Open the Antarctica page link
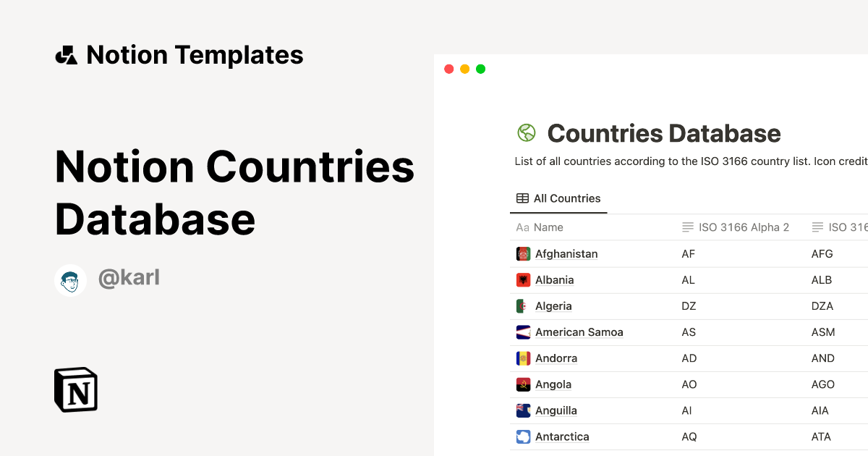868x456 pixels. coord(562,436)
